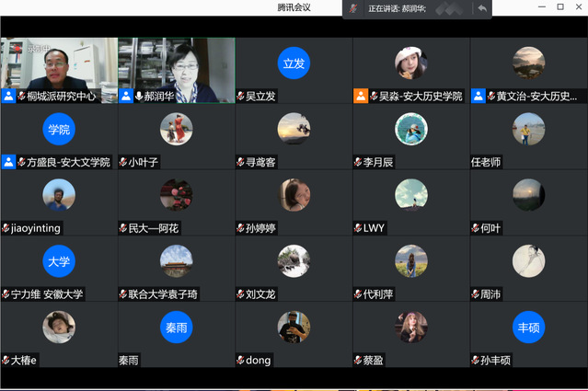The height and width of the screenshot is (391, 588).
Task: Click blue badge icon beside 黄文治-安大历史
Action: 478,96
